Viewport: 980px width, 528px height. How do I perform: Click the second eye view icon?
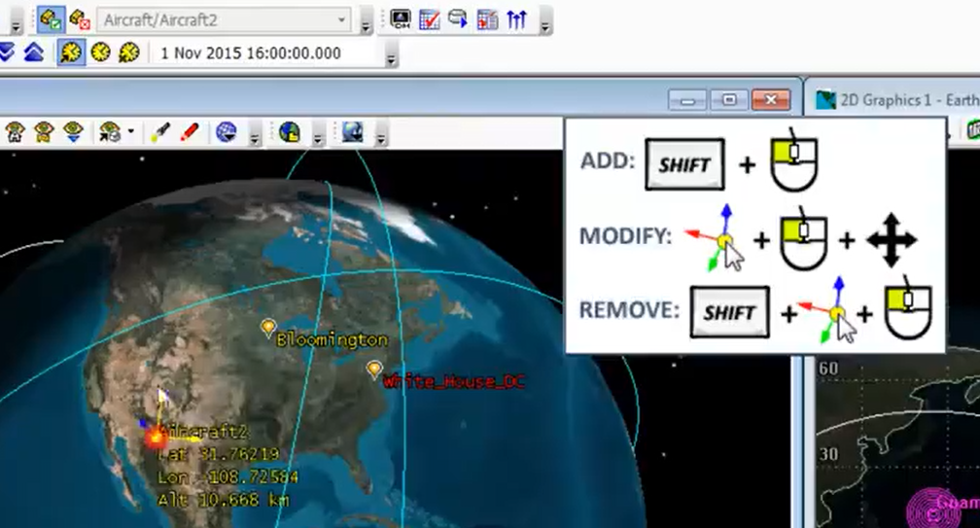(x=44, y=132)
